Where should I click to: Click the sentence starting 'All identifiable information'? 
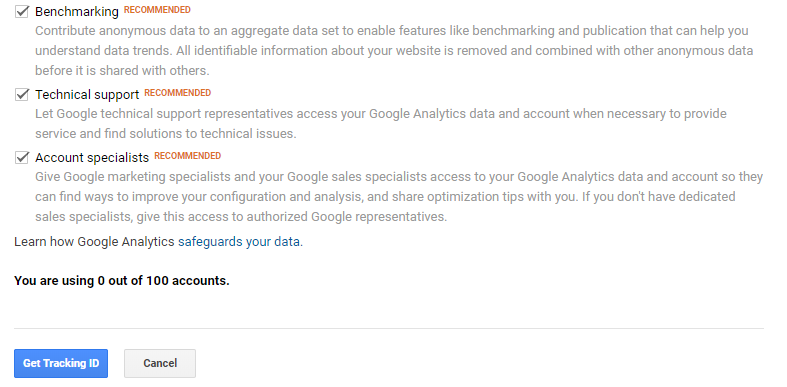pos(394,61)
